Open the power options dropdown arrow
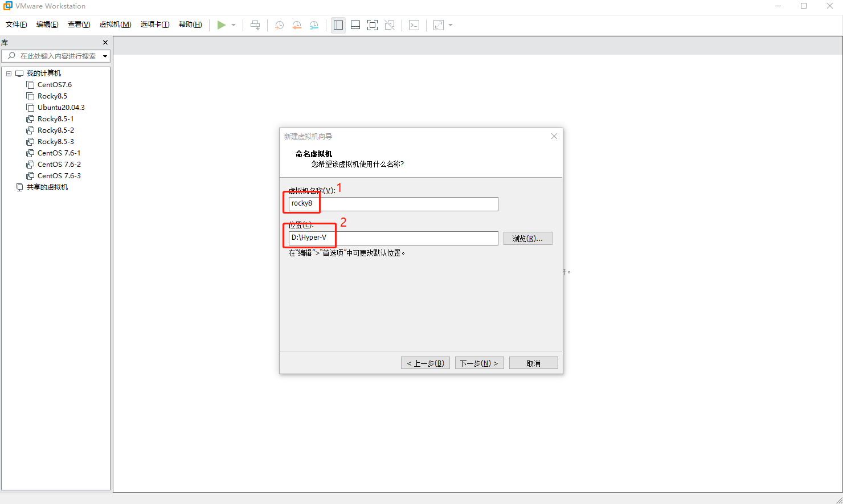843x504 pixels. click(234, 25)
